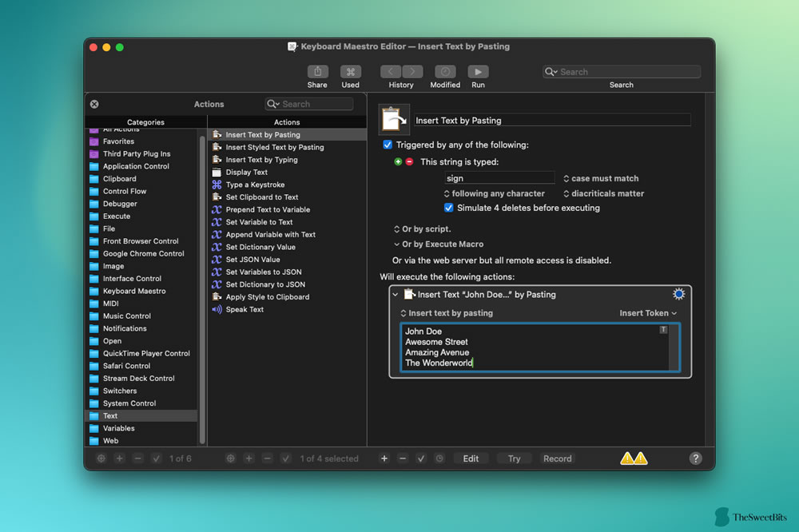Screen dimensions: 799x532
Task: Toggle action enable checkmark button
Action: tap(421, 459)
